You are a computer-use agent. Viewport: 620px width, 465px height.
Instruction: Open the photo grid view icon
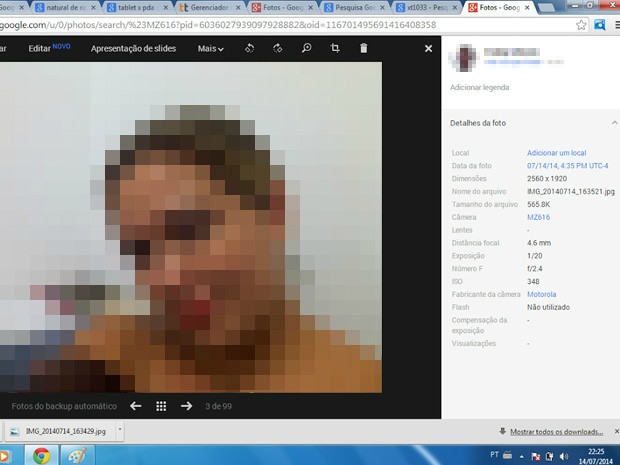(161, 406)
